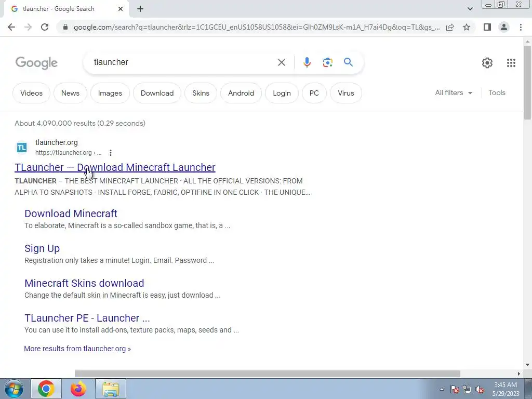The height and width of the screenshot is (399, 532).
Task: Select the Download filter chip
Action: pyautogui.click(x=157, y=93)
